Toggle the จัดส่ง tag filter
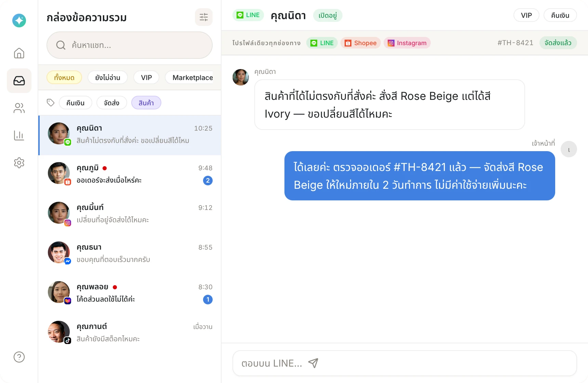588x383 pixels. coord(112,103)
